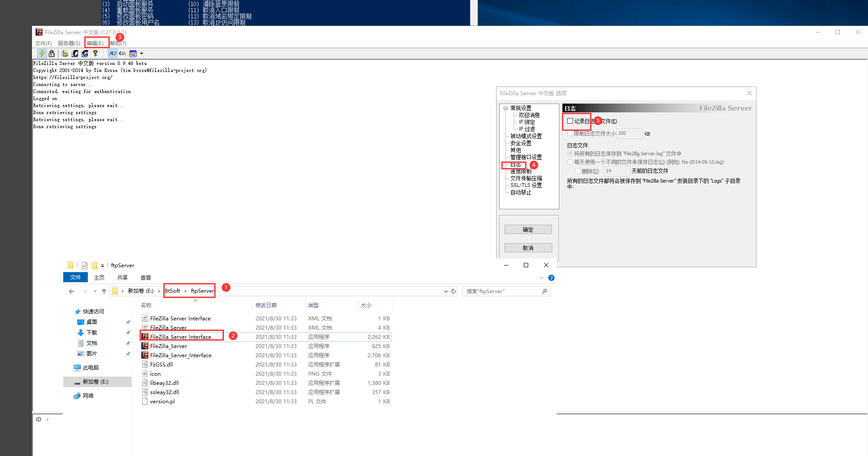Select the C:\ path display toolbar button
The width and height of the screenshot is (868, 456).
click(122, 54)
